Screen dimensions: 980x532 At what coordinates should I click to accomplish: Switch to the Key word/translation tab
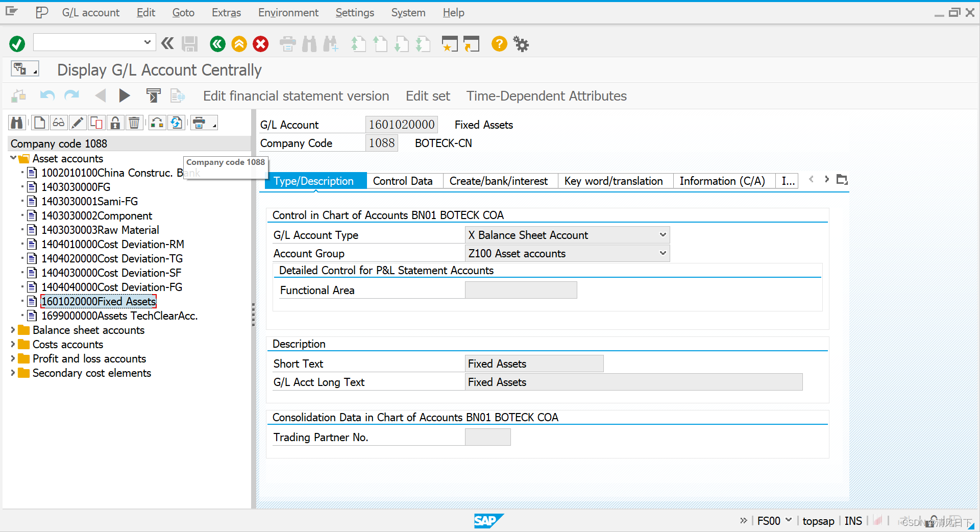pyautogui.click(x=614, y=181)
